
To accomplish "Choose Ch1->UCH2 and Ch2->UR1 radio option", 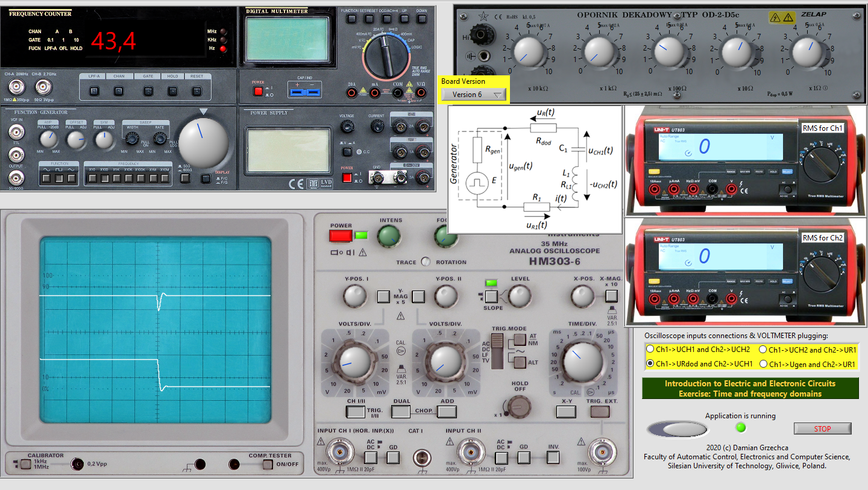I will tap(763, 349).
